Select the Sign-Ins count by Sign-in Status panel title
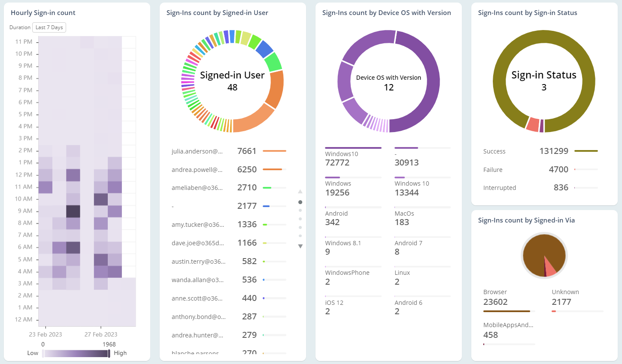 coord(527,12)
